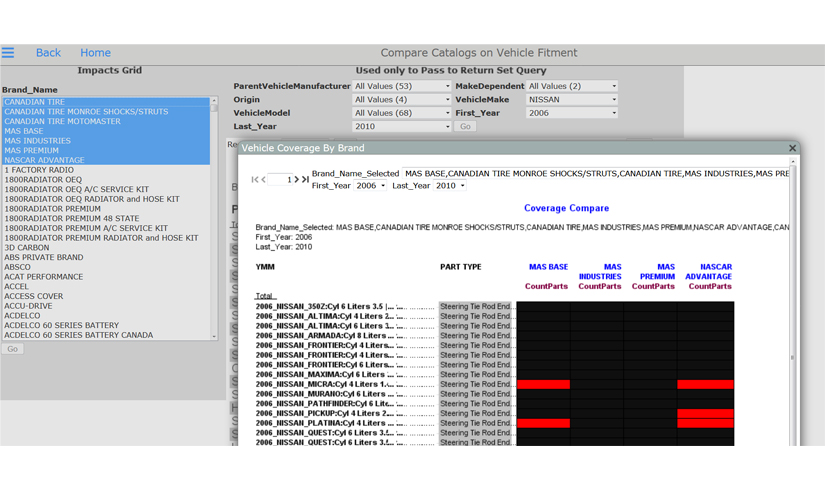Select ACCESS COVER brand

pos(106,296)
